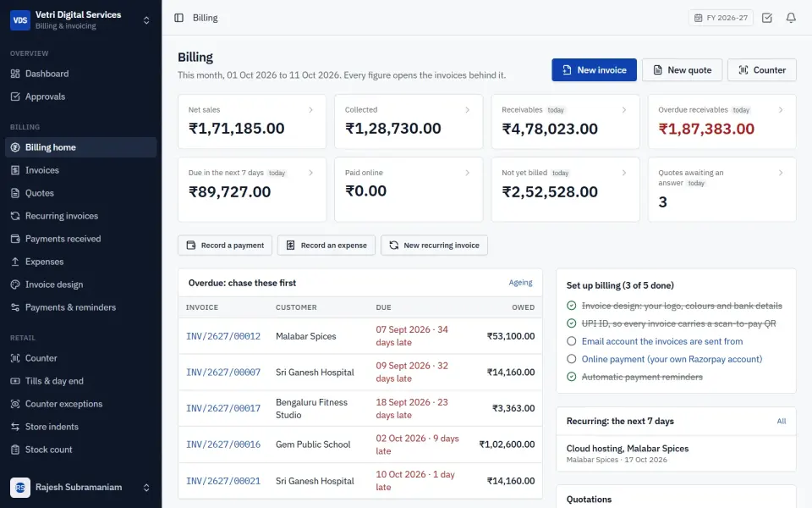This screenshot has height=508, width=812.
Task: Open the Net sales card chevron
Action: [x=310, y=110]
